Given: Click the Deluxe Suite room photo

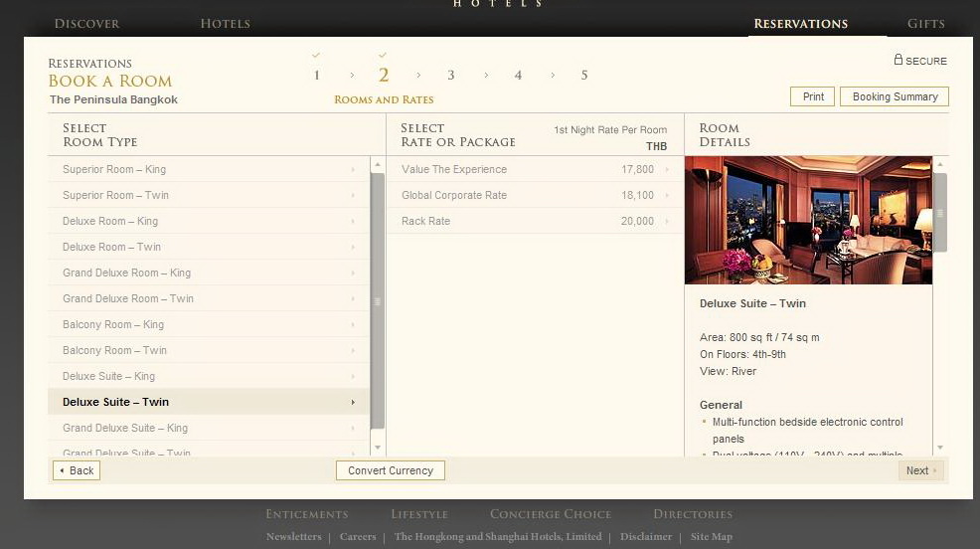Looking at the screenshot, I should click(x=808, y=221).
